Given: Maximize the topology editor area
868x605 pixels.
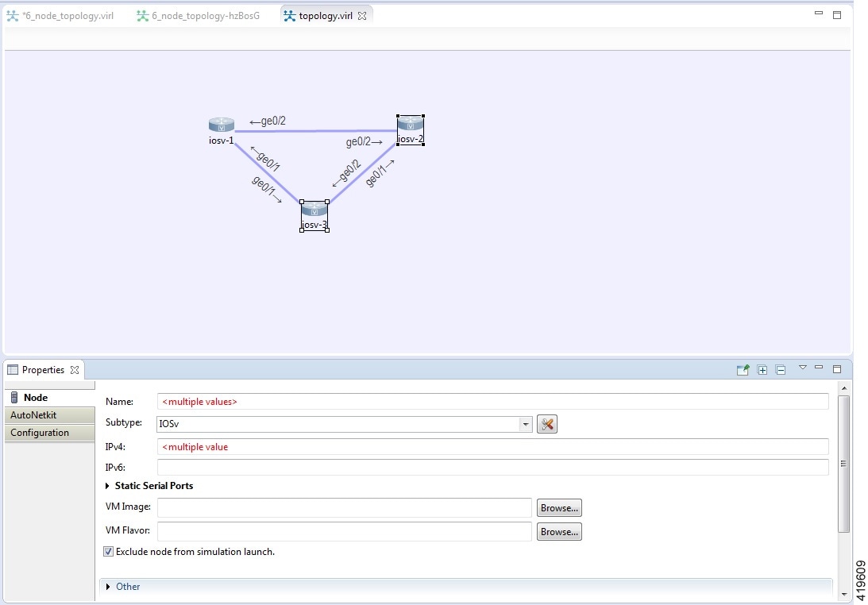Looking at the screenshot, I should [837, 15].
